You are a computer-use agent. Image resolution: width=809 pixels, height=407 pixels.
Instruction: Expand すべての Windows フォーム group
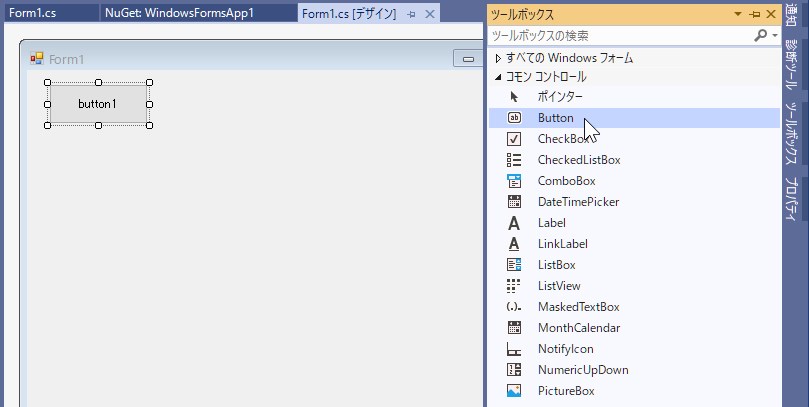coord(498,58)
